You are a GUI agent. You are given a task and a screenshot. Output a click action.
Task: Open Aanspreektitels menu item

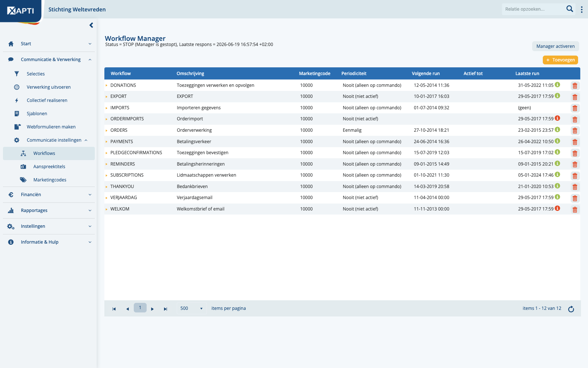(x=49, y=167)
